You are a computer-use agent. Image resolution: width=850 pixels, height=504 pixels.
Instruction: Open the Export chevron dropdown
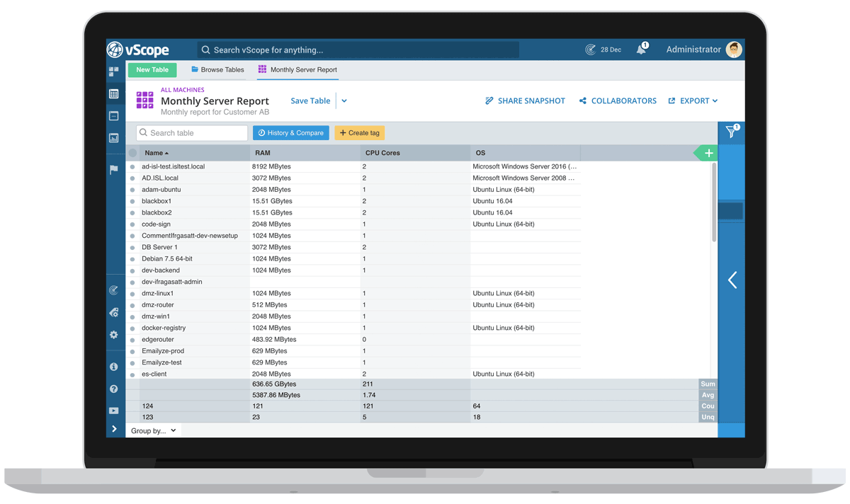[x=715, y=101]
